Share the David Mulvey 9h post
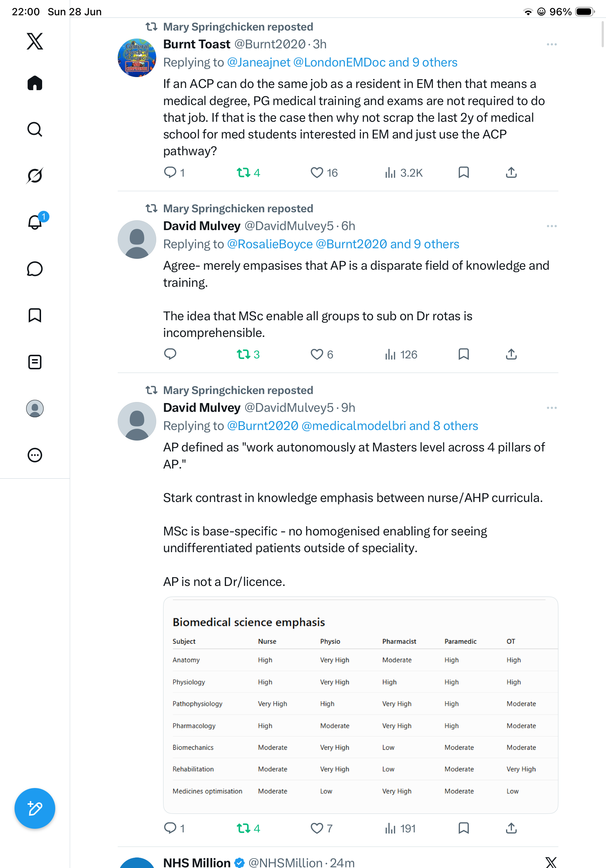 click(x=511, y=828)
